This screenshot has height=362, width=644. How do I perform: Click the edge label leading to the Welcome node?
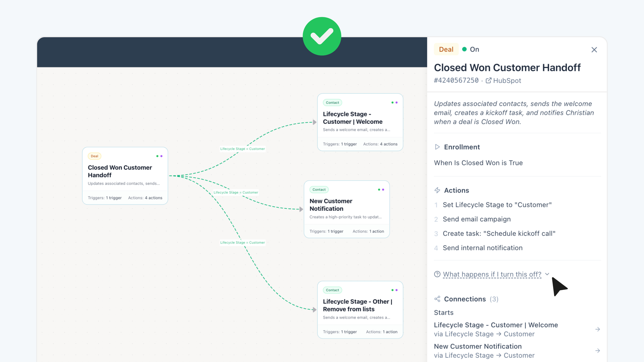(243, 149)
